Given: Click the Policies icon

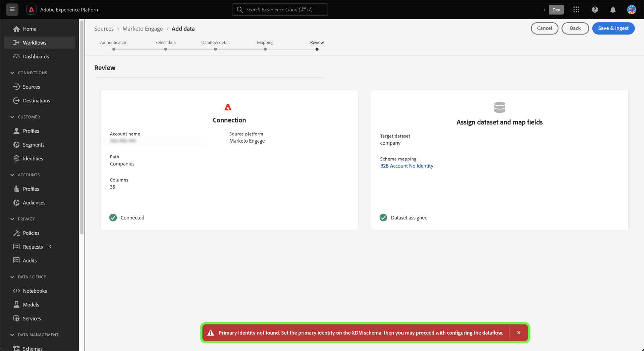Looking at the screenshot, I should (x=16, y=233).
